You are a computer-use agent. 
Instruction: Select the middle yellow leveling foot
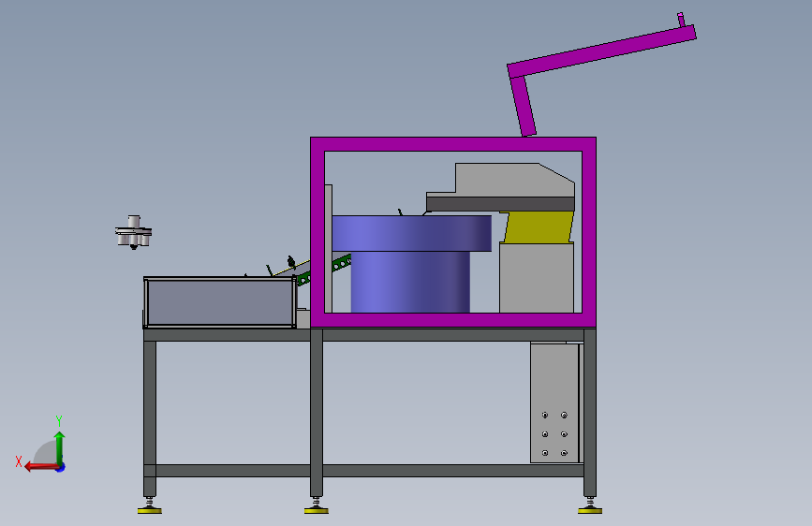317,511
